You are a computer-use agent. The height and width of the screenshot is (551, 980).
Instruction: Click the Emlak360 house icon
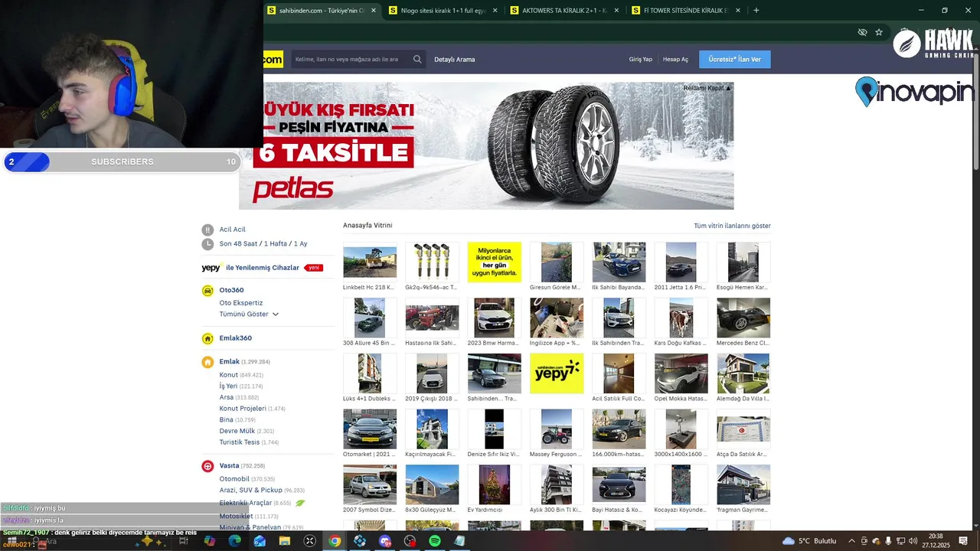coord(207,338)
